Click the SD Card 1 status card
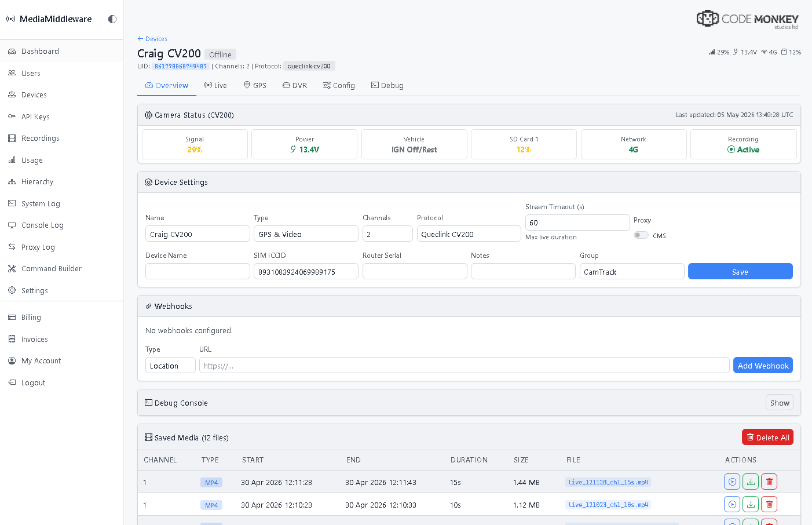The image size is (812, 525). coord(524,144)
